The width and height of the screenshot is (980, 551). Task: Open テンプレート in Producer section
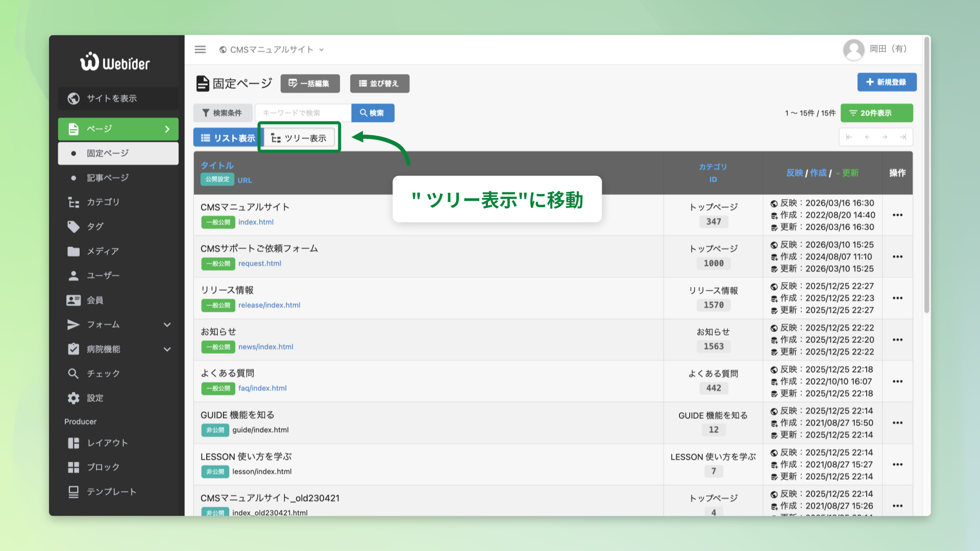118,491
